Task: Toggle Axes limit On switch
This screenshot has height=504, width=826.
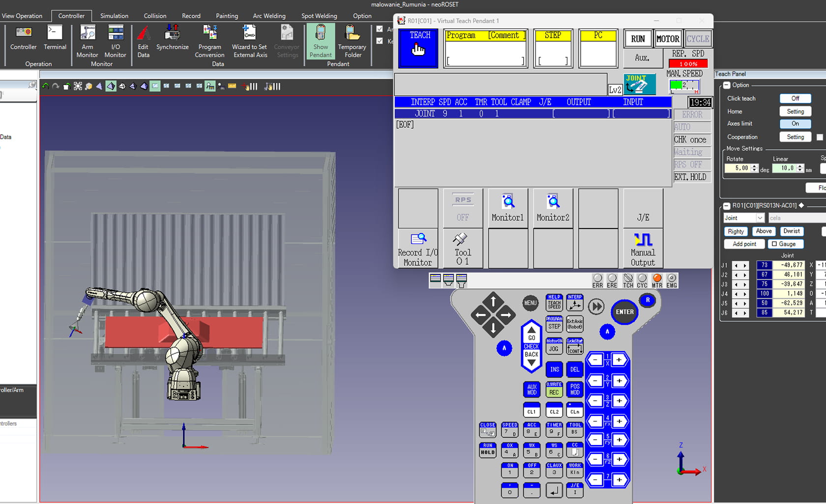Action: point(795,124)
